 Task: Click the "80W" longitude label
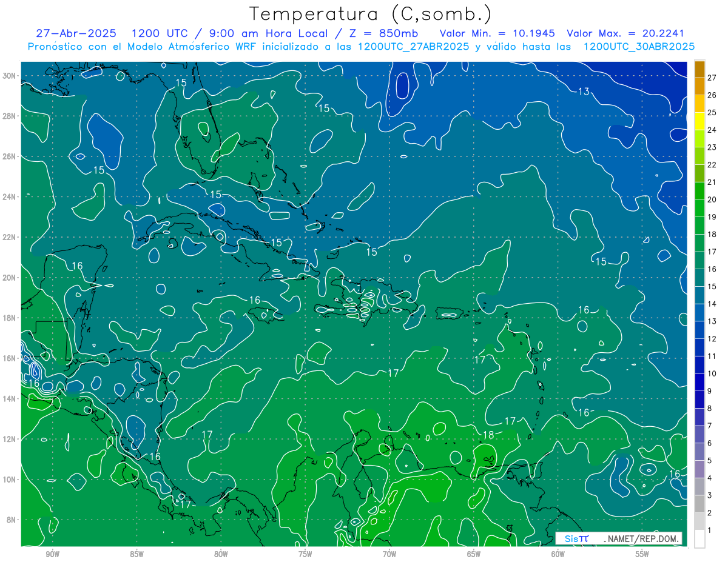(x=221, y=554)
